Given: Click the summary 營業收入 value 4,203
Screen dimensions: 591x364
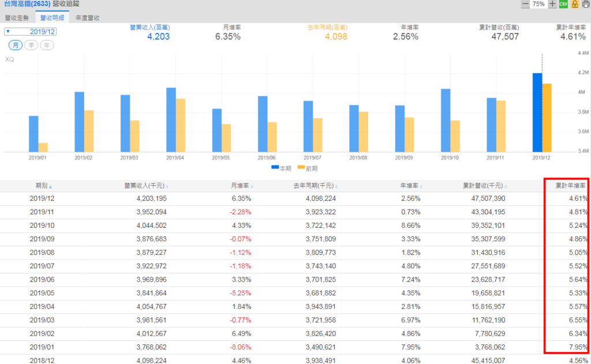Looking at the screenshot, I should click(x=158, y=36).
